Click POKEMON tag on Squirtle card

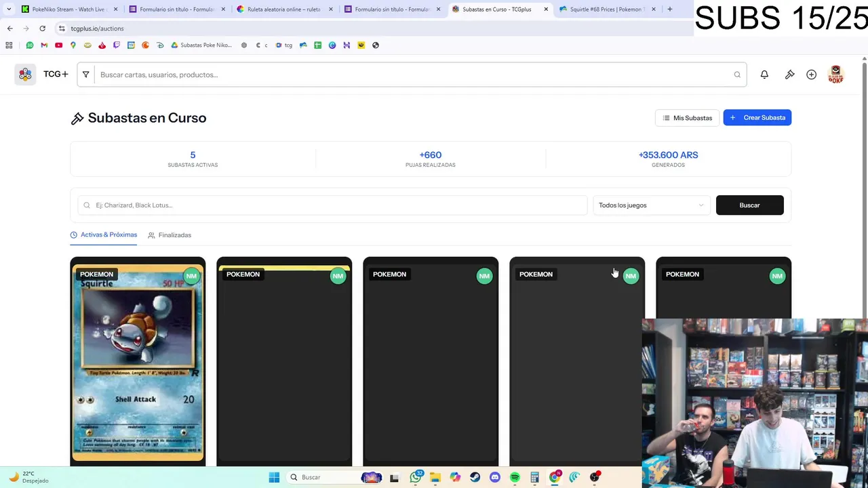pyautogui.click(x=96, y=274)
